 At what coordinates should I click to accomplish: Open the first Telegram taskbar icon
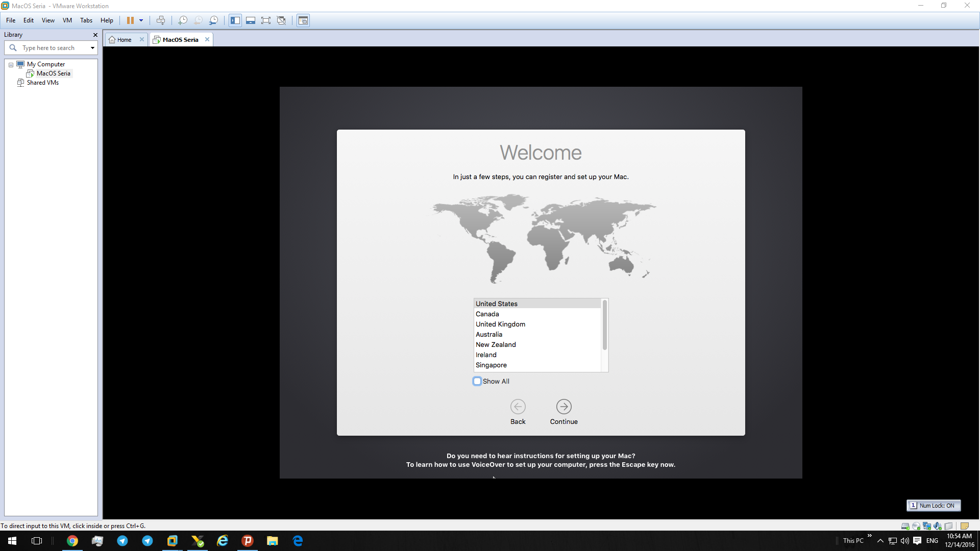(122, 541)
